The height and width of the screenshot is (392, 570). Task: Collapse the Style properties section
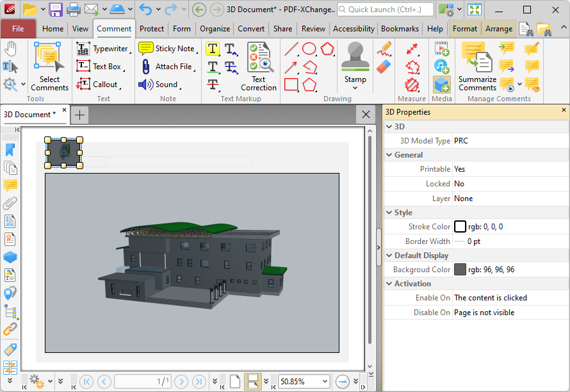coord(389,213)
